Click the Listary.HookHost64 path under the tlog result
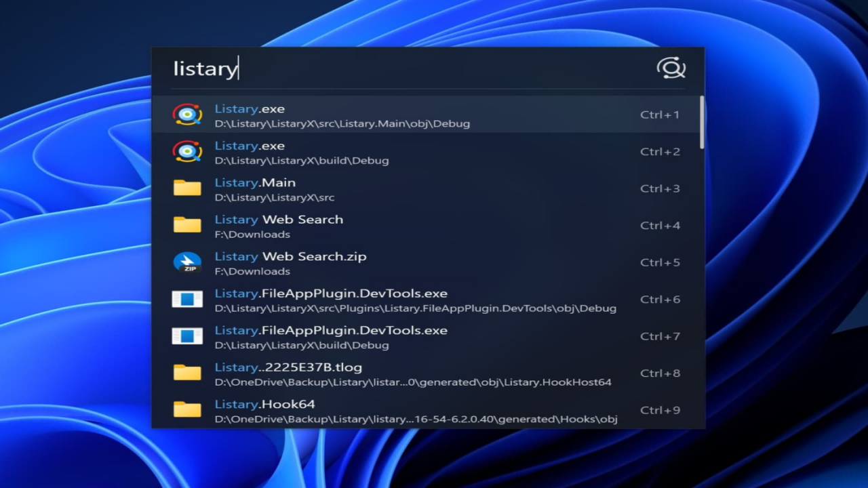868x488 pixels. [x=413, y=382]
